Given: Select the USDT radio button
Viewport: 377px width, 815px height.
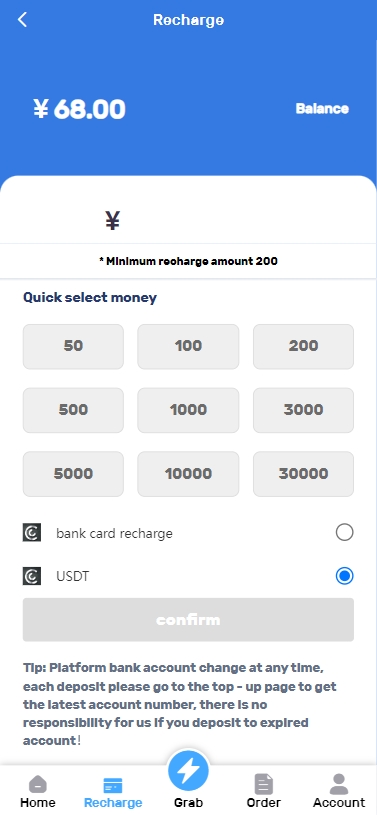Looking at the screenshot, I should (344, 576).
